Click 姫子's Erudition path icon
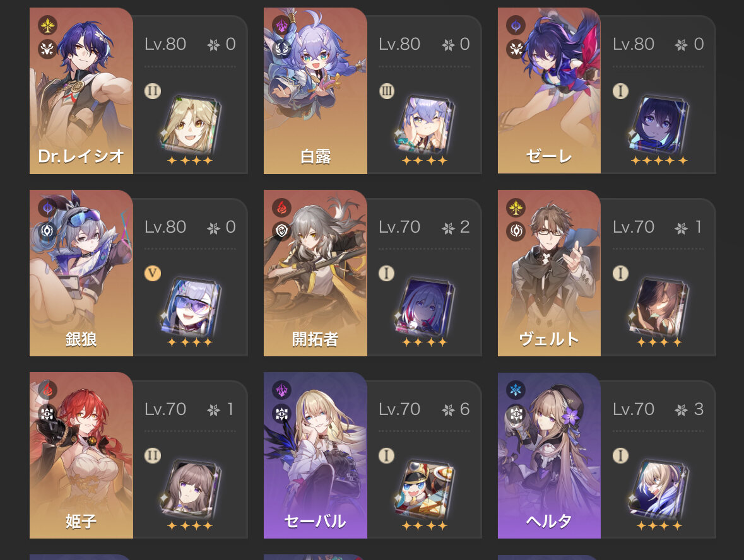 coord(47,413)
